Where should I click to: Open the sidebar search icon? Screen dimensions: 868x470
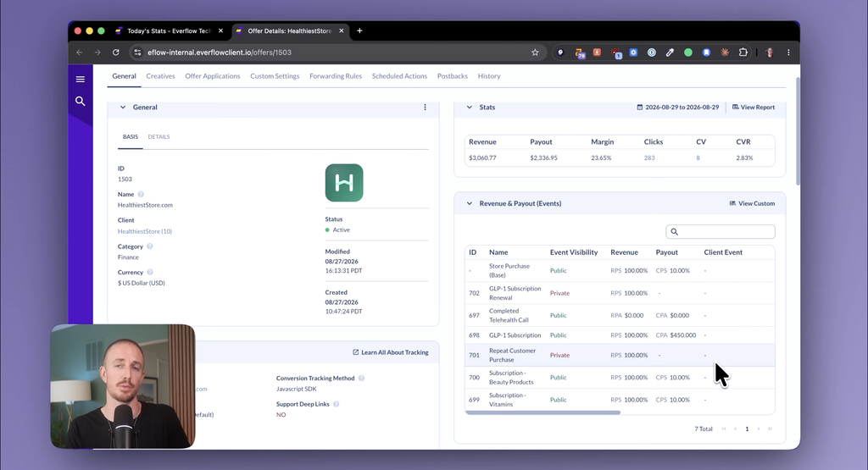81,101
